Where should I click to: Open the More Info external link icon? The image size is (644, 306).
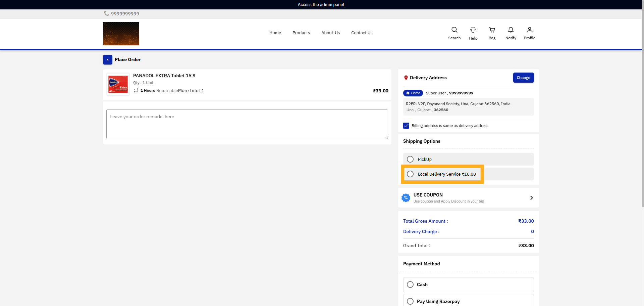coord(201,90)
